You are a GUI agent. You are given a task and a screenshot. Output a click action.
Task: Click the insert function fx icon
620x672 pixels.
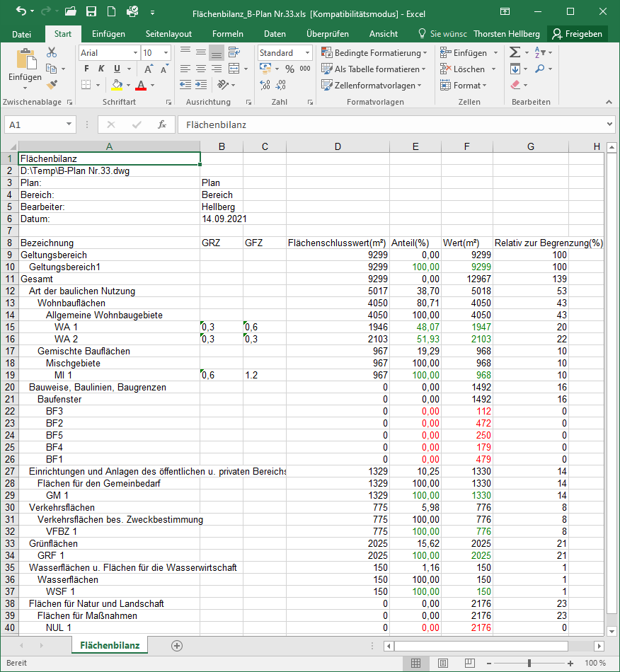(162, 124)
